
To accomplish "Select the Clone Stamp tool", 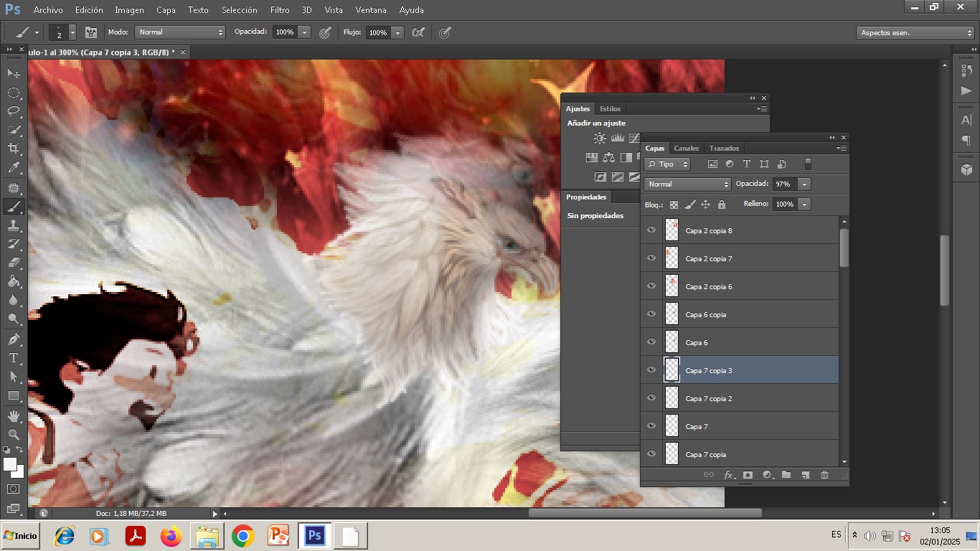I will point(14,225).
